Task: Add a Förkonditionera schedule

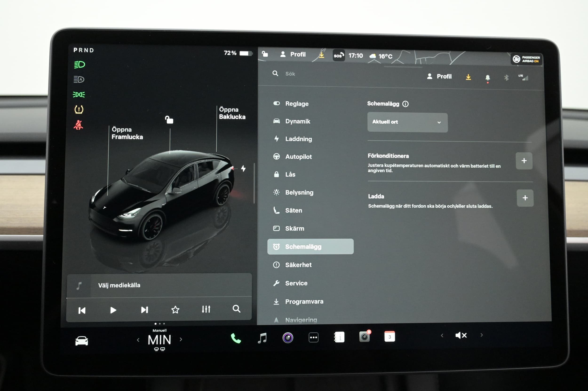Action: (x=524, y=161)
